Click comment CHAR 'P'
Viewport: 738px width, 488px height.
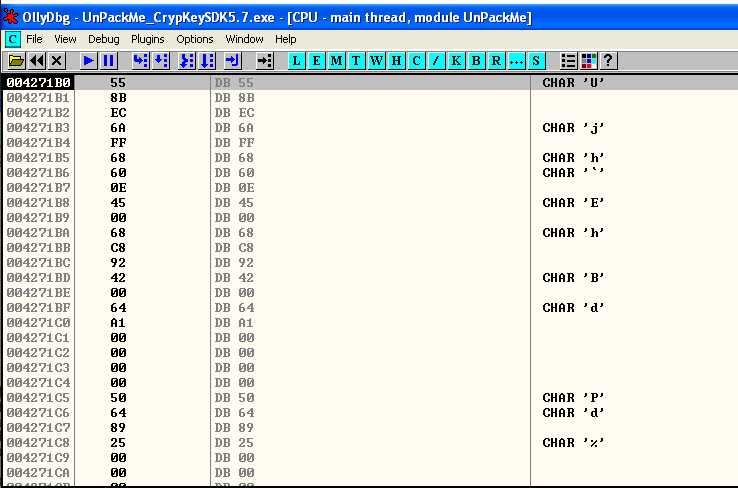click(x=573, y=398)
